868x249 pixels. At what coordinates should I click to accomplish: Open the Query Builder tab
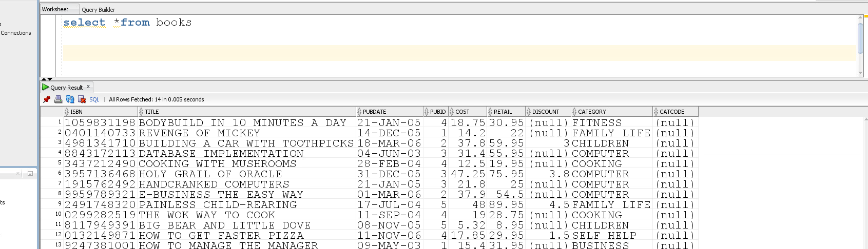(x=99, y=10)
